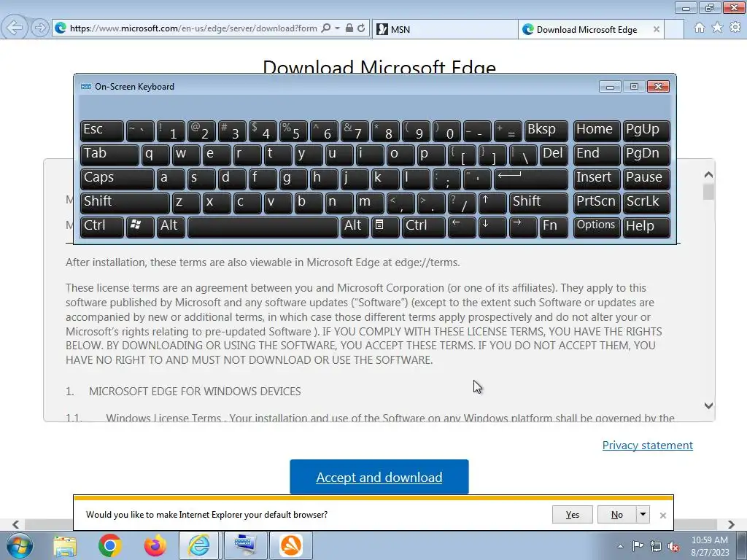Click the Bksp key on keyboard
Viewport: 747px width, 560px height.
tap(546, 130)
